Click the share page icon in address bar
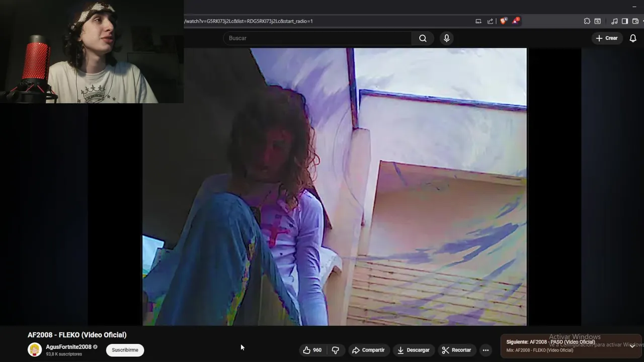Image resolution: width=644 pixels, height=362 pixels. coord(490,21)
